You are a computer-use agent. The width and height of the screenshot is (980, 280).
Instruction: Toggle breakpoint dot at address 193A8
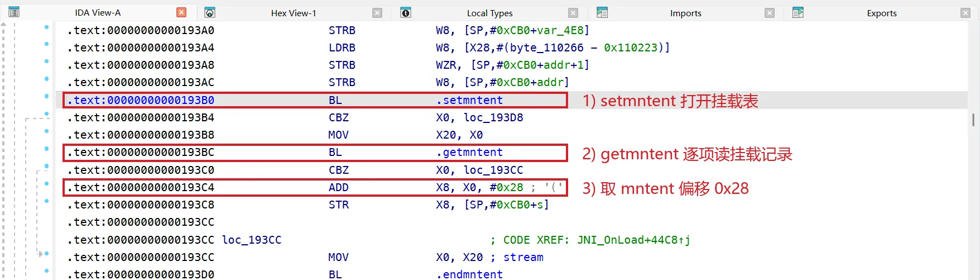point(46,61)
